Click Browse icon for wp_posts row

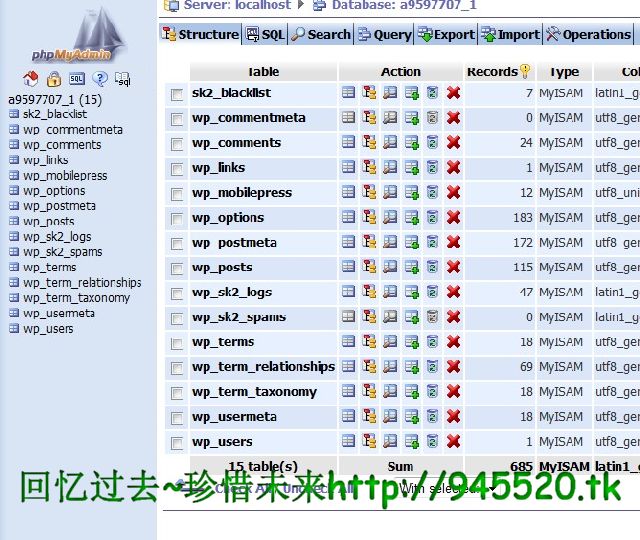(x=348, y=268)
